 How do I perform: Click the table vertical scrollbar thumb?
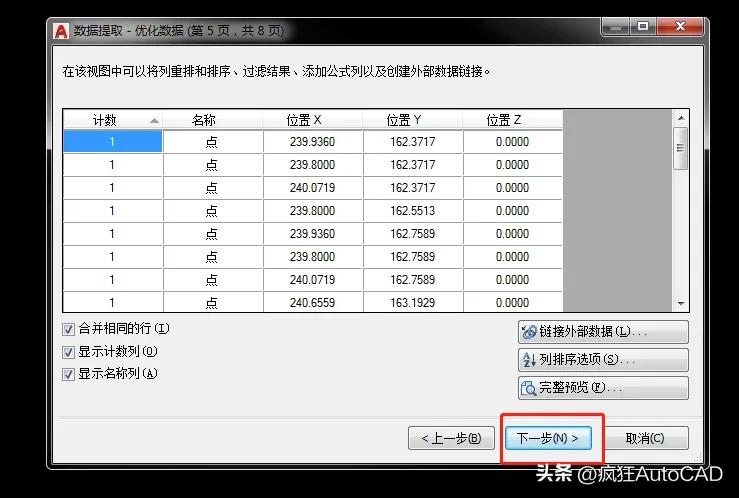(681, 148)
